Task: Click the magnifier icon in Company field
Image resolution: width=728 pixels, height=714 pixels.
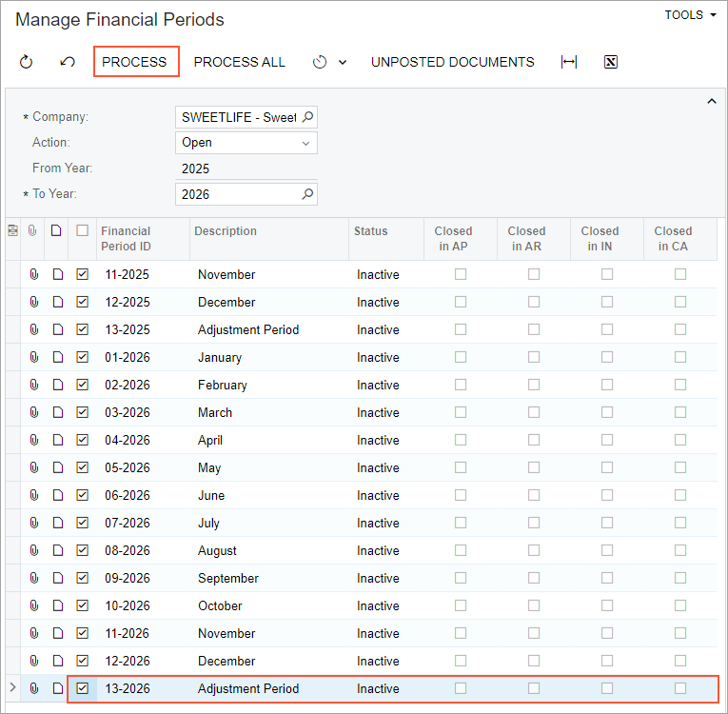Action: 307,117
